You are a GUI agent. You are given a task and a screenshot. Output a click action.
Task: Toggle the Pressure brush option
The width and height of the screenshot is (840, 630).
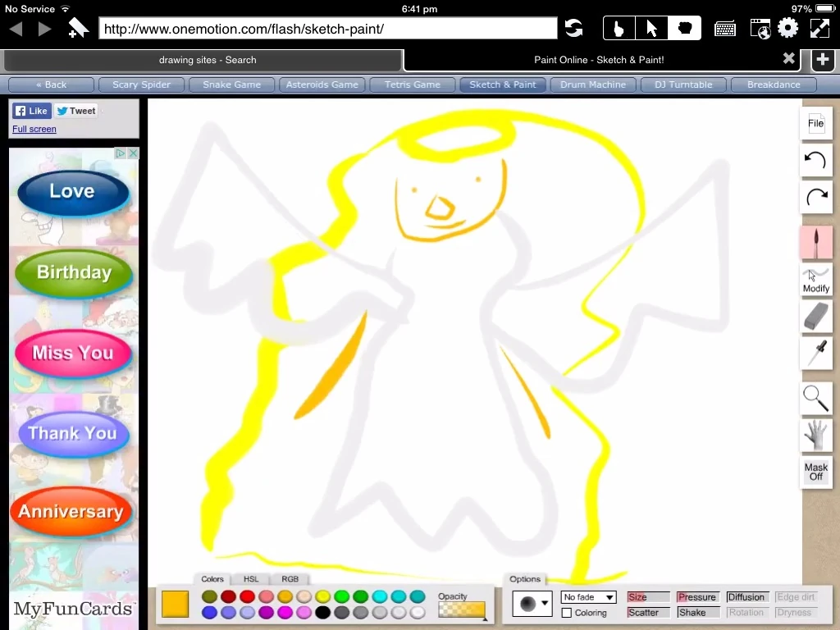pyautogui.click(x=697, y=597)
